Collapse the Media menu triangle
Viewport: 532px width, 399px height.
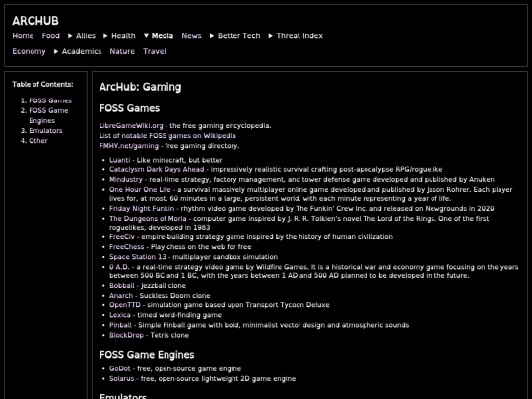(146, 36)
